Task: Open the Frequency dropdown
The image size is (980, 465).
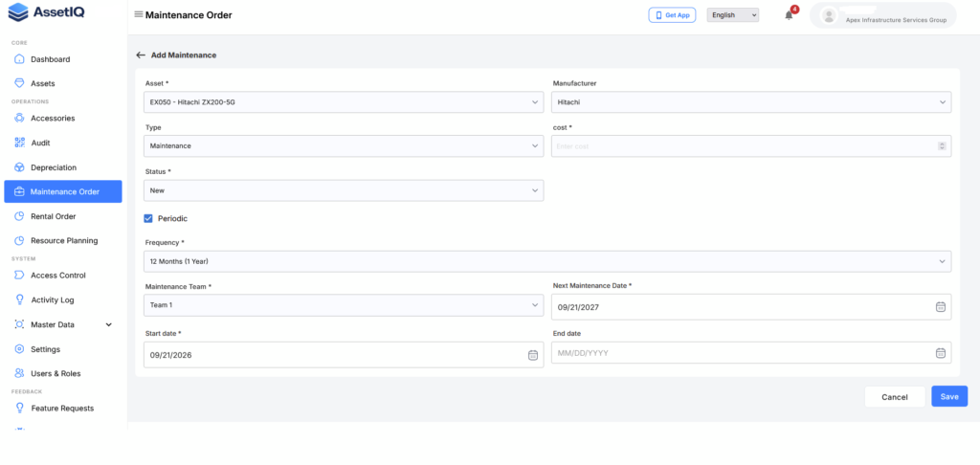Action: [x=547, y=261]
